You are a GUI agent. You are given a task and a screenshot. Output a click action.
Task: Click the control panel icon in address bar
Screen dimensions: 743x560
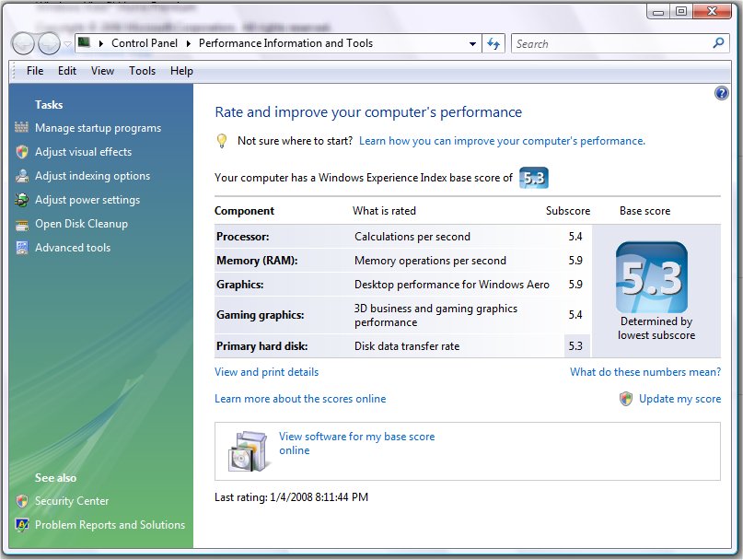pyautogui.click(x=84, y=42)
